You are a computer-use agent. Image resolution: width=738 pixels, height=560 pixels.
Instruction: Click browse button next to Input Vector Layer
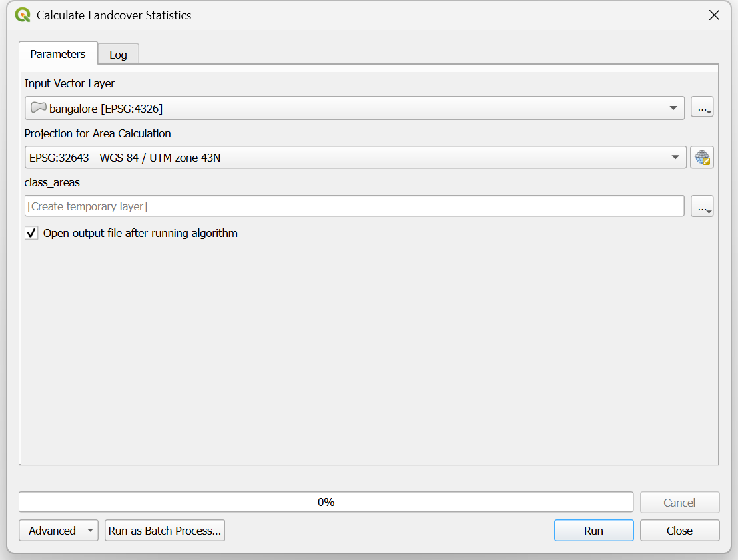(x=702, y=108)
